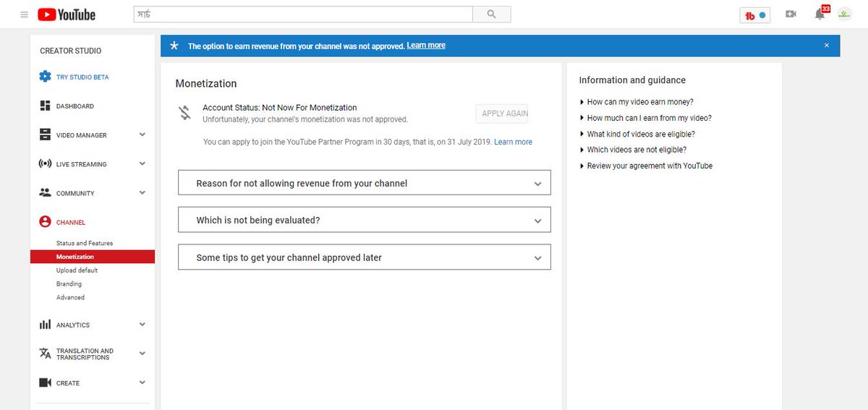Click the Apply Again button

[x=502, y=114]
